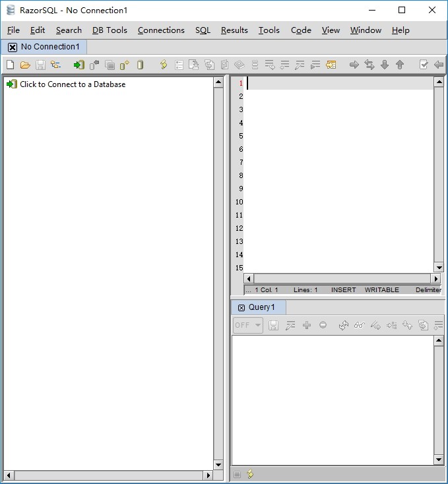Image resolution: width=448 pixels, height=484 pixels.
Task: Open the SQL menu
Action: (x=203, y=30)
